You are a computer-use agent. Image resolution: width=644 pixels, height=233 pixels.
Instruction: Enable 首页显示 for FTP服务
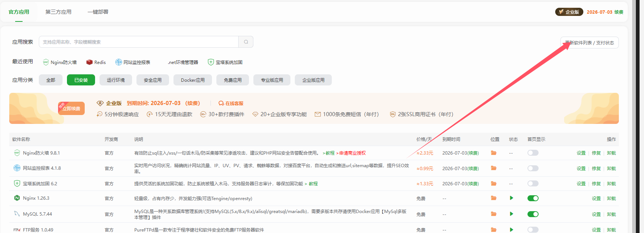pos(533,230)
